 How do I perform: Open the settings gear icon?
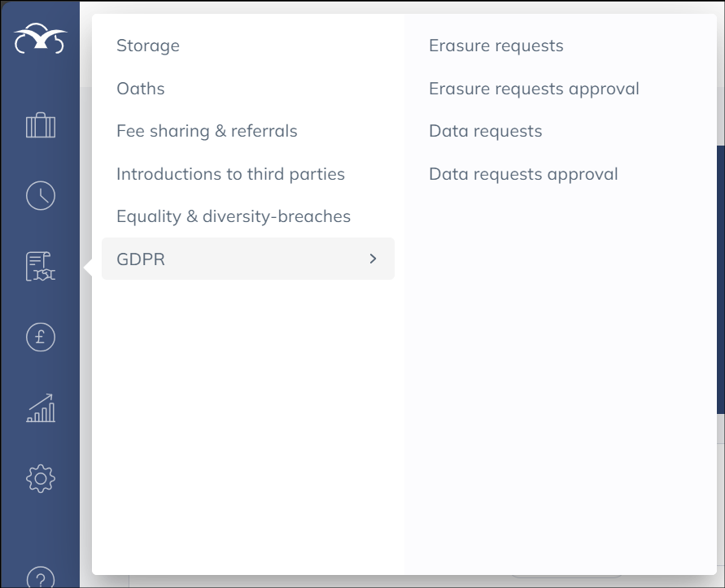tap(41, 478)
